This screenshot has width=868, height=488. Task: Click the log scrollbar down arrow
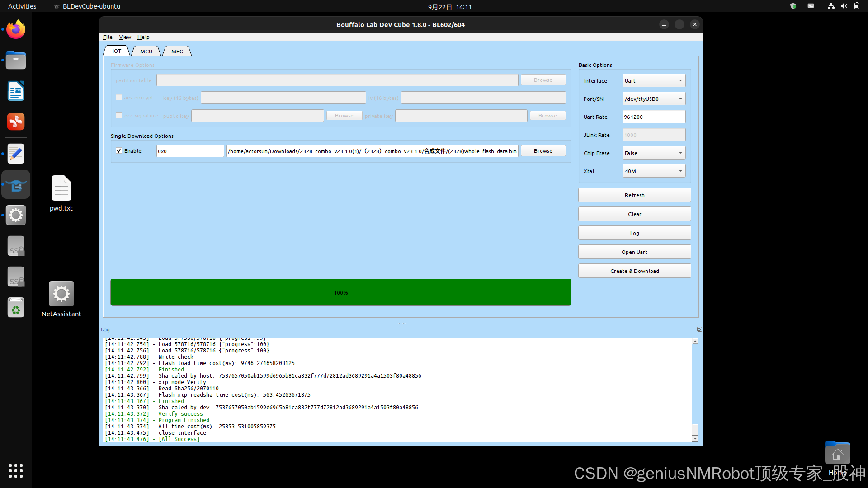click(x=695, y=439)
